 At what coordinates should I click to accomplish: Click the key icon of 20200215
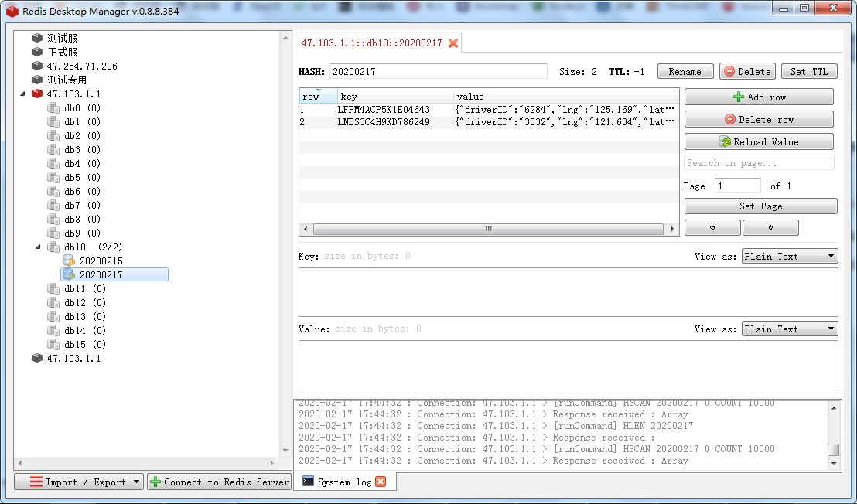[x=69, y=261]
